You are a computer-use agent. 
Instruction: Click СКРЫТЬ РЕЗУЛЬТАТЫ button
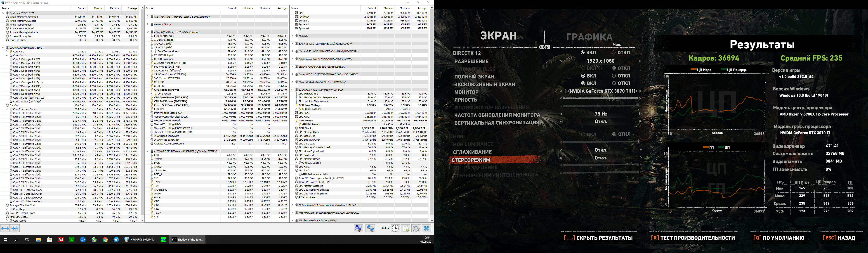click(x=598, y=238)
